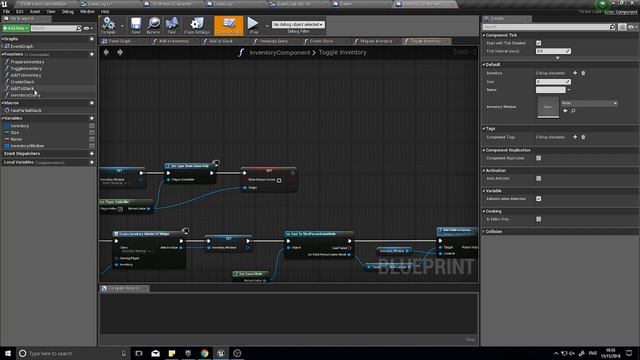Open Class Settings from the toolbar

[x=197, y=25]
